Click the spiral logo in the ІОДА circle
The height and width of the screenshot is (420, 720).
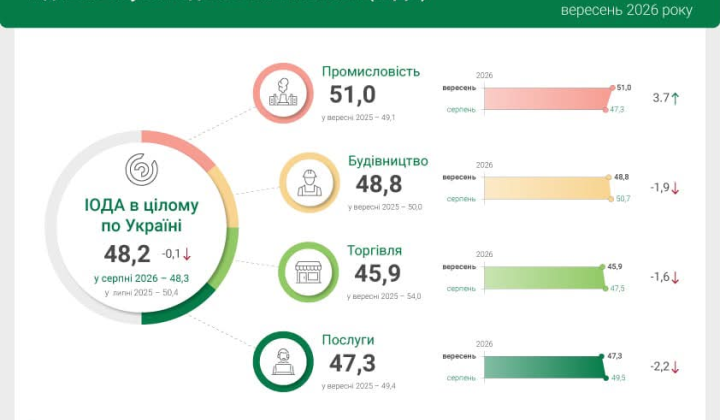(141, 169)
